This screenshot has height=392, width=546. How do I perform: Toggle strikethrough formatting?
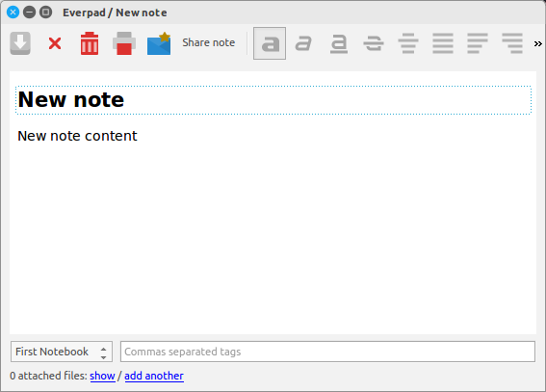coord(374,43)
